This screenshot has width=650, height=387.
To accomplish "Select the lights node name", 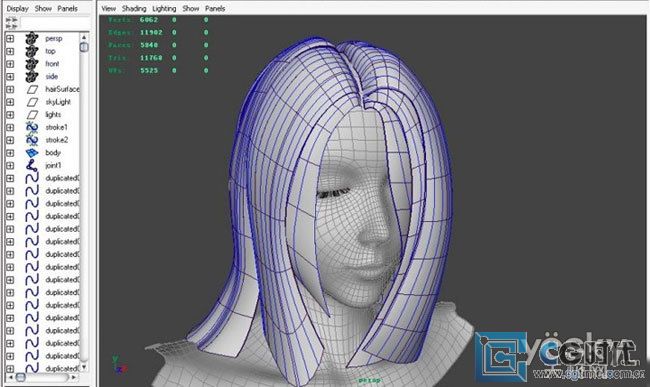I will pyautogui.click(x=53, y=115).
